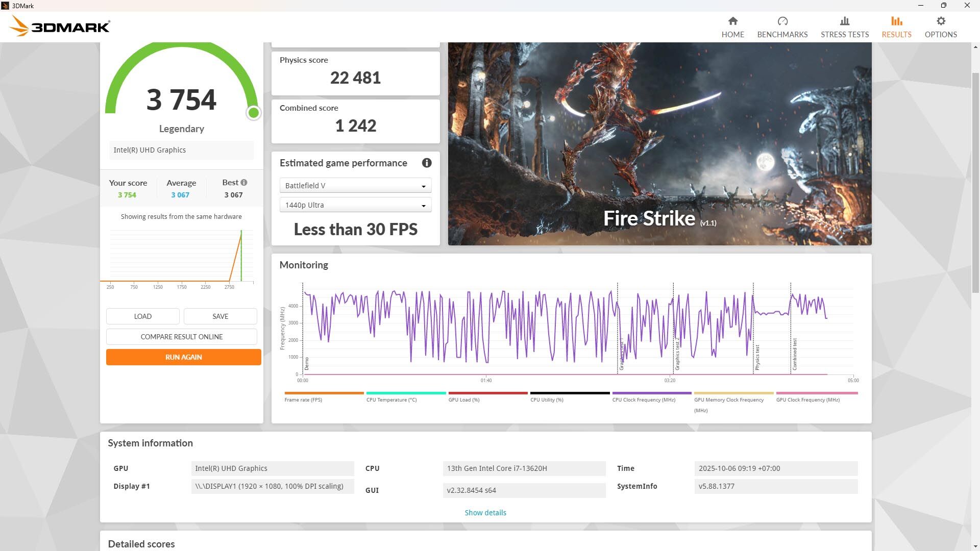Click the info icon beside Estimated game performance
Viewport: 980px width, 551px height.
[427, 163]
